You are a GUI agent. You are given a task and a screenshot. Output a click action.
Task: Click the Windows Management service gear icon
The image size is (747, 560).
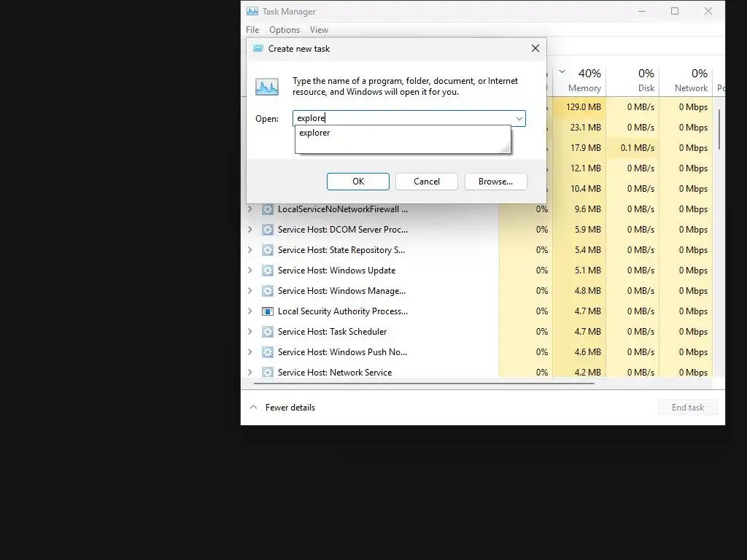[268, 291]
